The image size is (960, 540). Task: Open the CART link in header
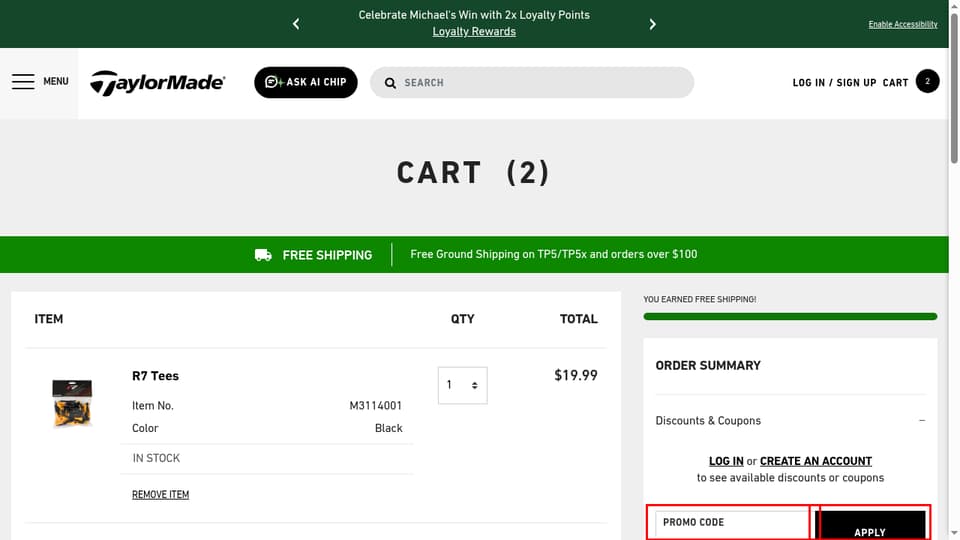coord(895,83)
